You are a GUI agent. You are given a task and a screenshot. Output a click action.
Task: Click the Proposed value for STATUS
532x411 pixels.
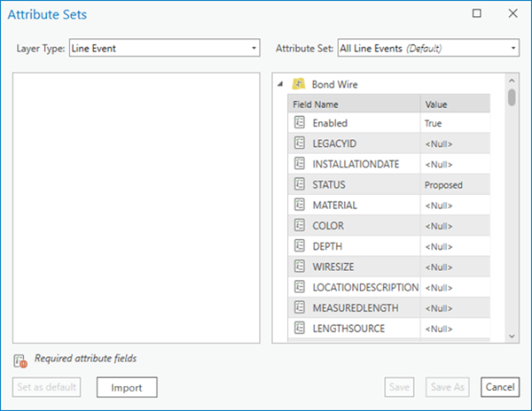(x=443, y=185)
